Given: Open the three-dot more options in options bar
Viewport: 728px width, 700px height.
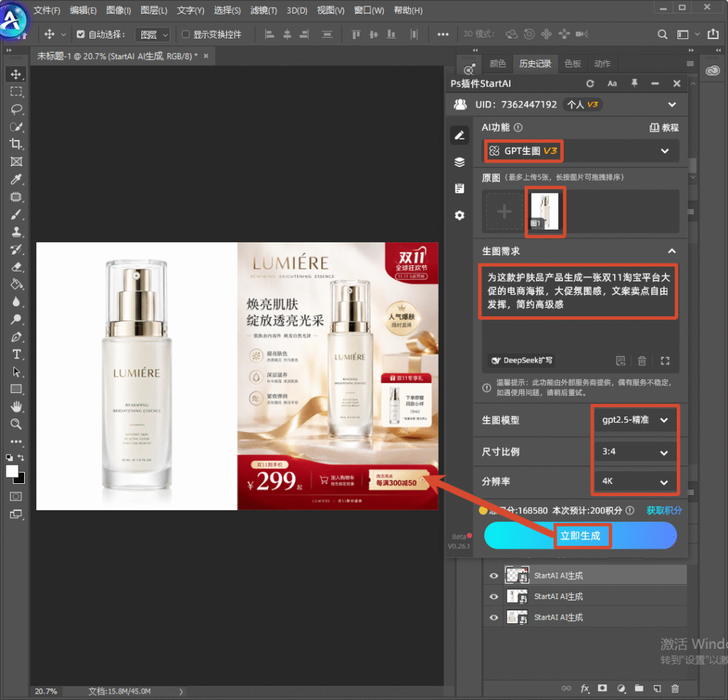Looking at the screenshot, I should [x=443, y=34].
